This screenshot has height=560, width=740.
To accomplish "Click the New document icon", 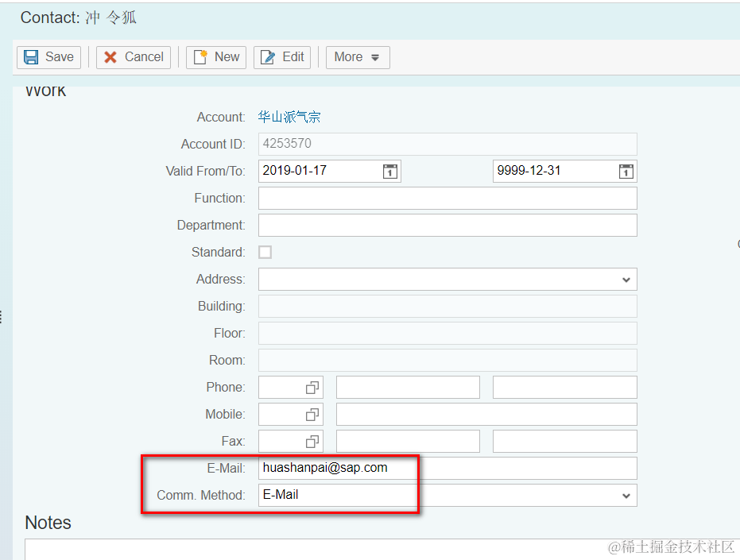I will [x=200, y=57].
